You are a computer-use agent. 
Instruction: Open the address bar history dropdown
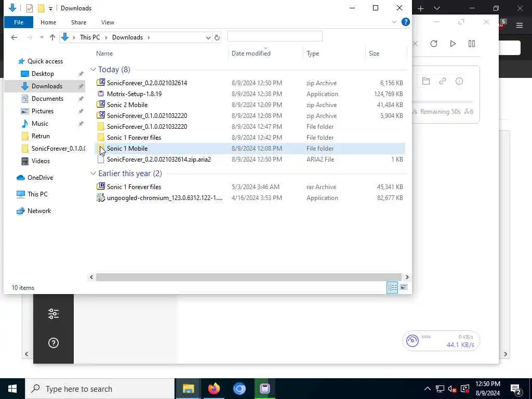pos(208,37)
